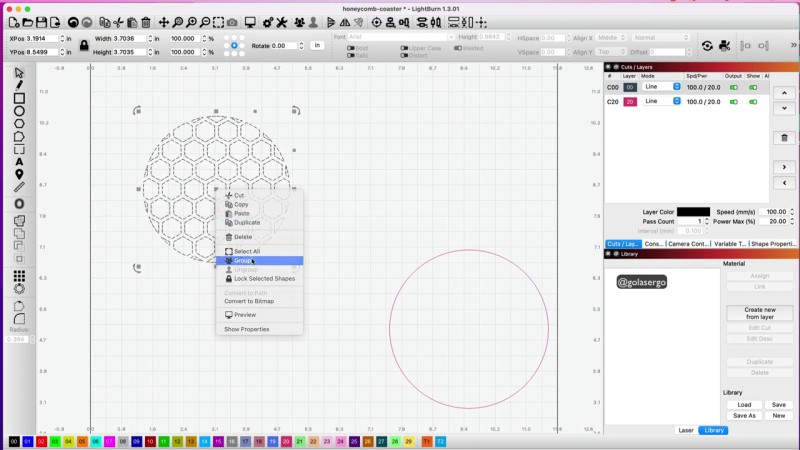Screen dimensions: 800x450
Task: Toggle Output for layer C20
Action: 734,102
